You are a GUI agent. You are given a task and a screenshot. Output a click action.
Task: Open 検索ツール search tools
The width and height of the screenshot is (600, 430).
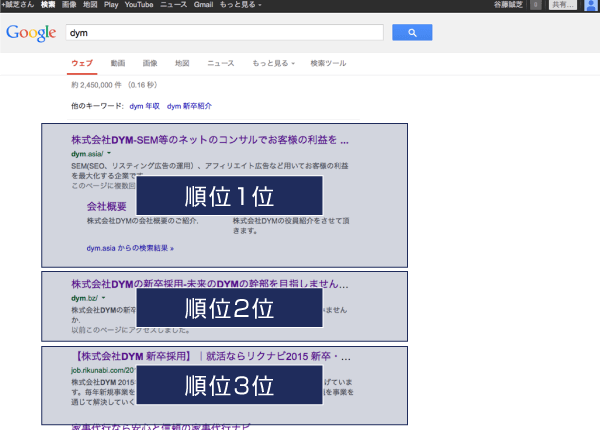tap(328, 63)
